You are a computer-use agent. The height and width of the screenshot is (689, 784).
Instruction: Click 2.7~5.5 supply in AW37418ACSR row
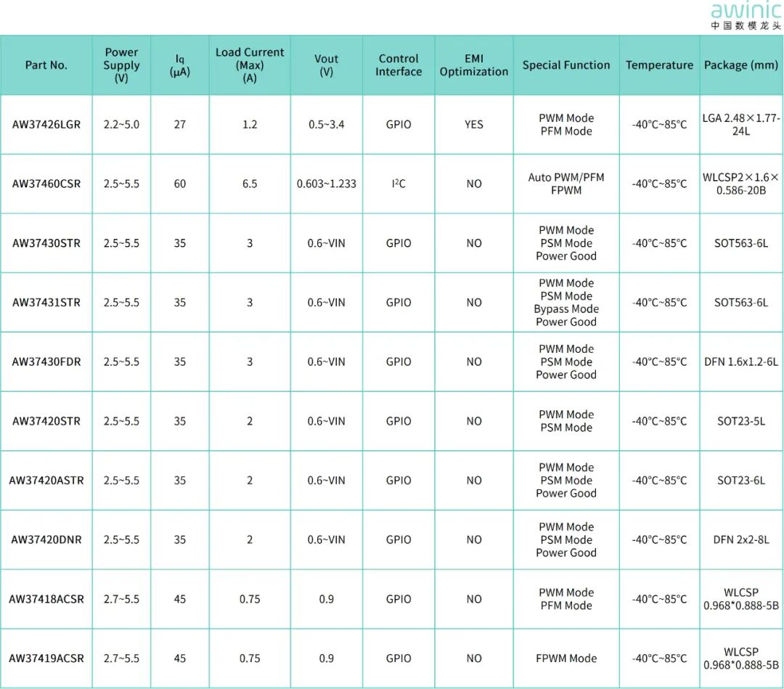121,599
